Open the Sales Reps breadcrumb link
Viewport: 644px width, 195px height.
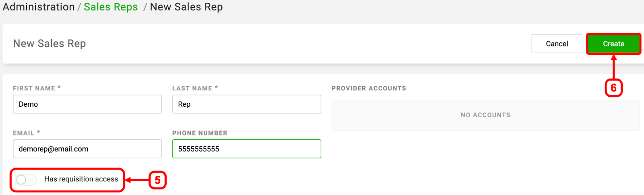click(x=111, y=7)
